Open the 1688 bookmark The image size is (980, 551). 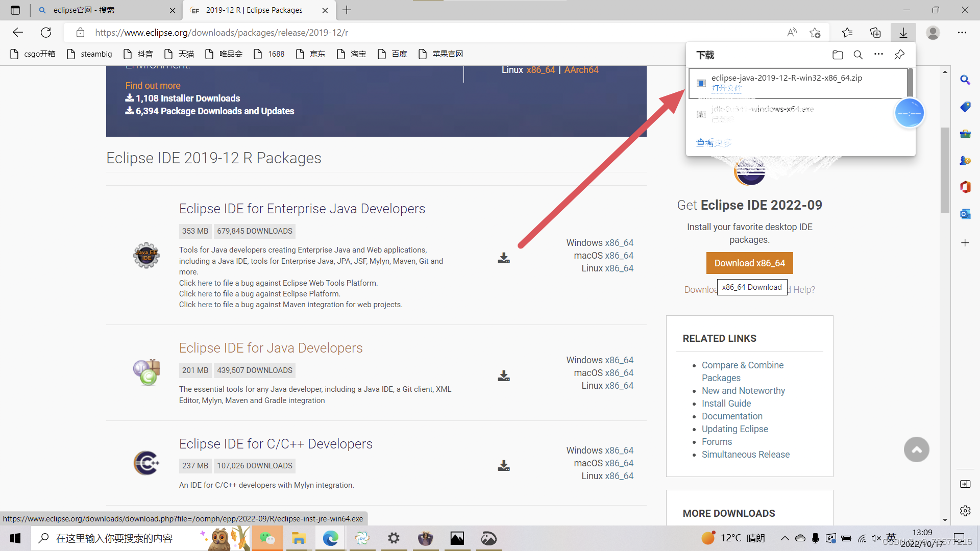pyautogui.click(x=269, y=54)
